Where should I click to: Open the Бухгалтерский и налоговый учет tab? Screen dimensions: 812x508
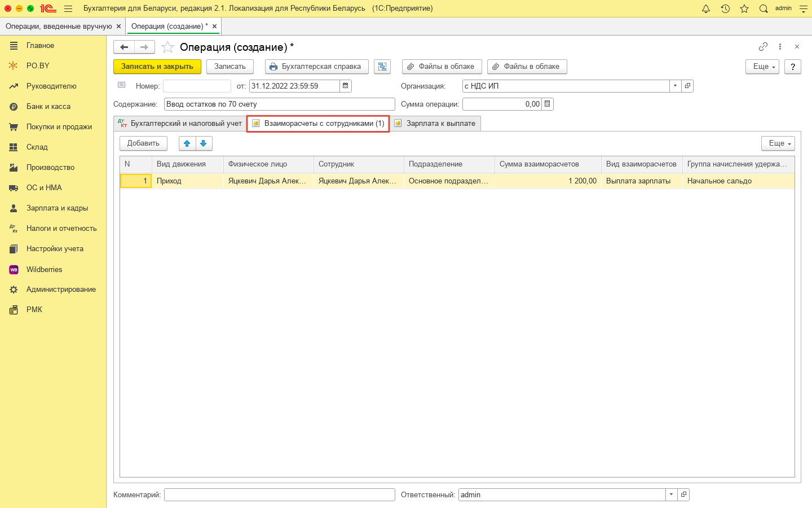pos(180,124)
